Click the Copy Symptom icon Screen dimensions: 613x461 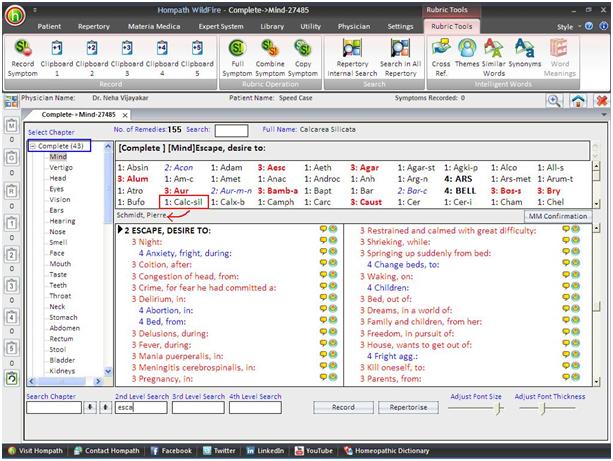(303, 48)
